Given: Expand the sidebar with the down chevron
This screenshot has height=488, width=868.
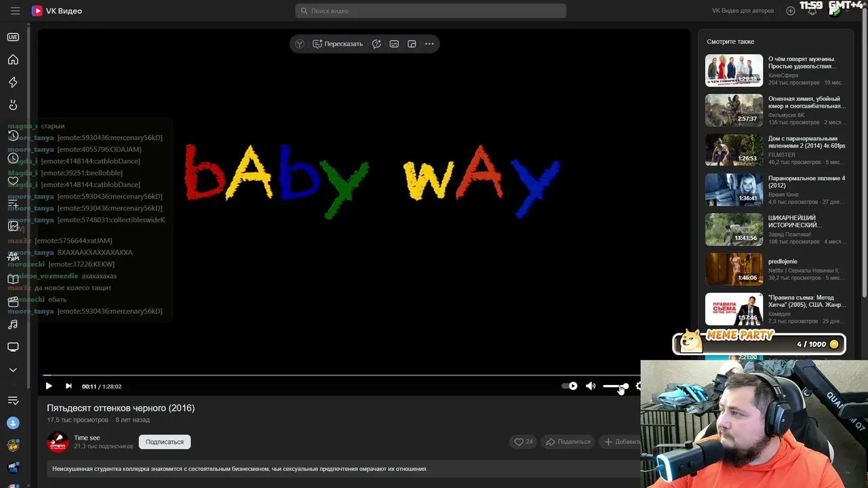Looking at the screenshot, I should click(x=13, y=370).
